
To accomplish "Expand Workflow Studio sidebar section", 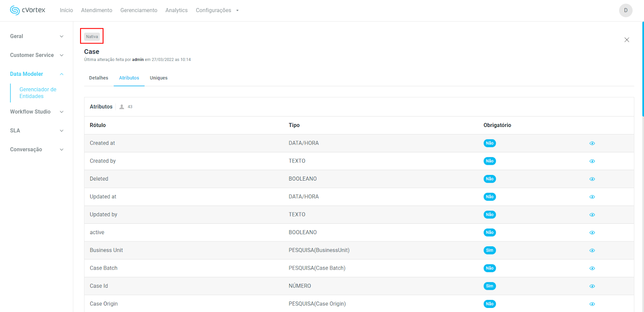I will (x=37, y=112).
